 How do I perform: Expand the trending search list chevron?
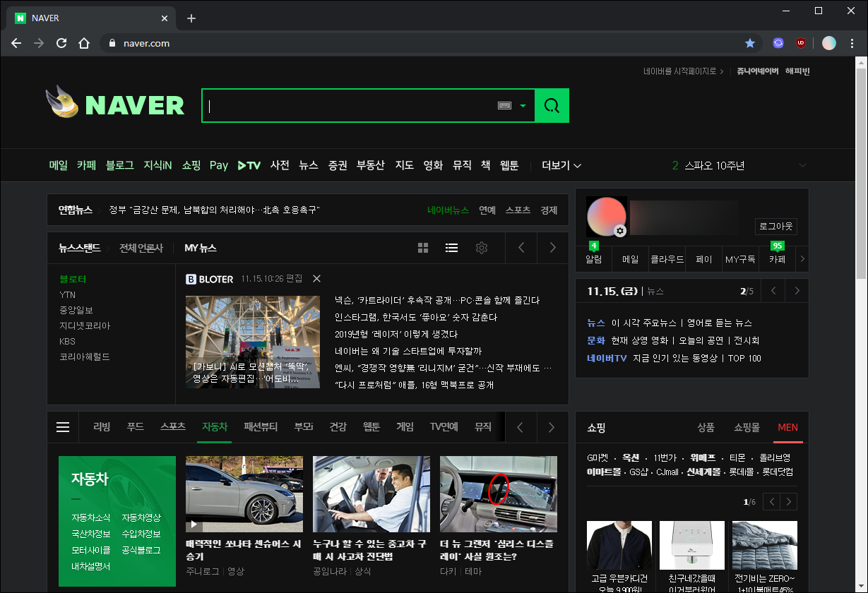click(x=802, y=166)
